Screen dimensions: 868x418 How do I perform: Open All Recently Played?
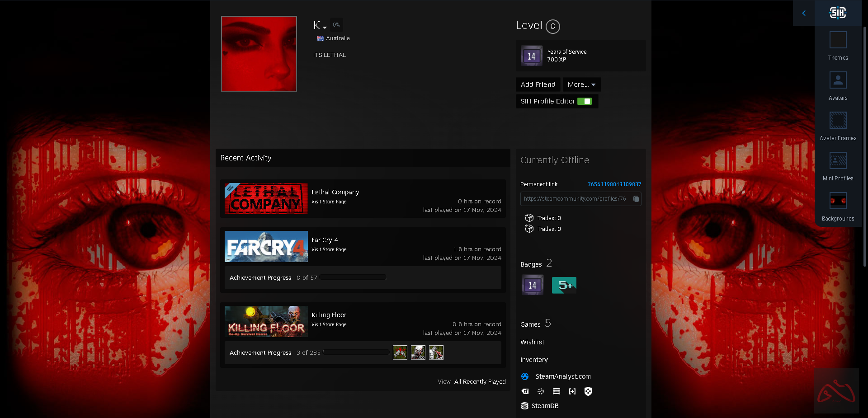tap(480, 381)
